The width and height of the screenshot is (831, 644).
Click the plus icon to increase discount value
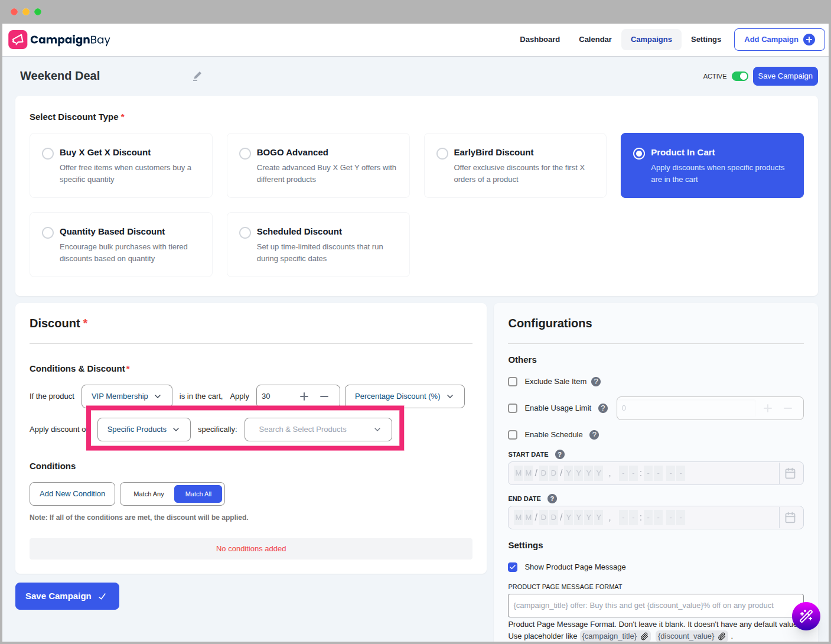coord(304,396)
